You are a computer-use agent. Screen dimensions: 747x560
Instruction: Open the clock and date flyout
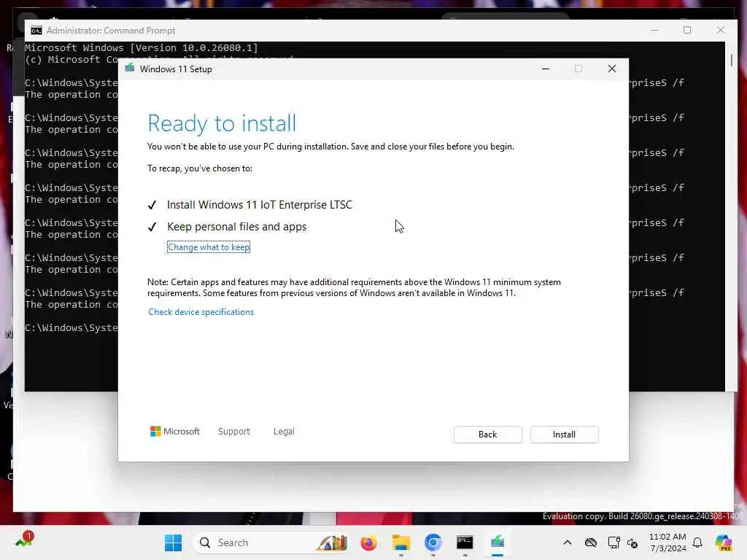(667, 542)
